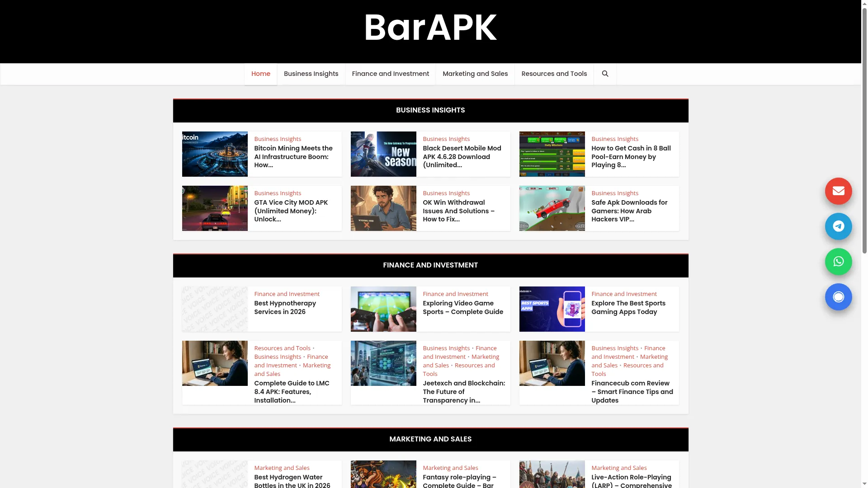Click the Best Hypnotherapy Services placeholder thumbnail

pos(215,309)
